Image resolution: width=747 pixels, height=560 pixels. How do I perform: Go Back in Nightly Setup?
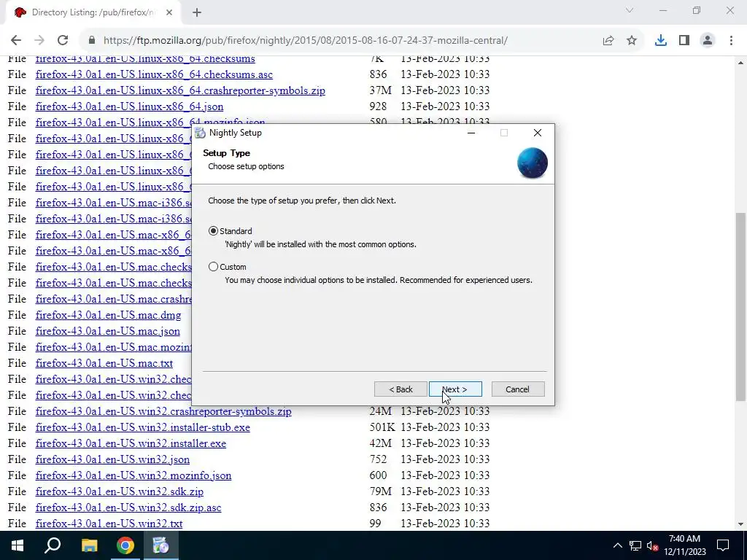pyautogui.click(x=400, y=389)
